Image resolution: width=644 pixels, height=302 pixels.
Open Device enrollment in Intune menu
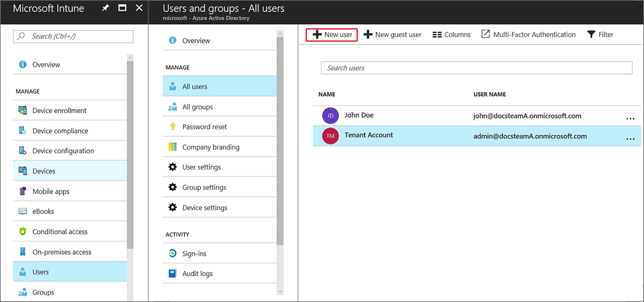tap(70, 111)
